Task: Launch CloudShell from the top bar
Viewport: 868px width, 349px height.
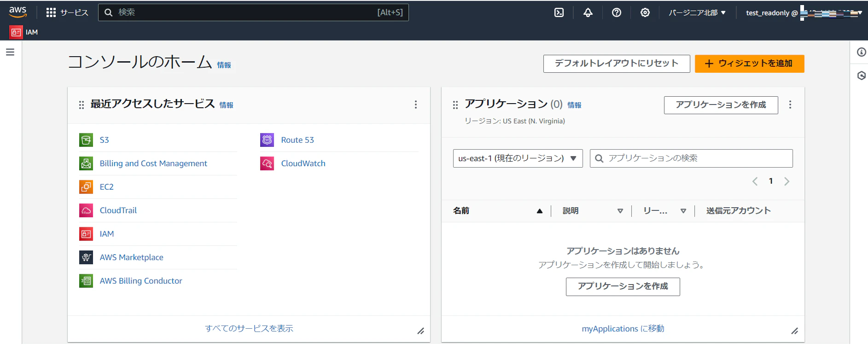Action: click(x=559, y=12)
